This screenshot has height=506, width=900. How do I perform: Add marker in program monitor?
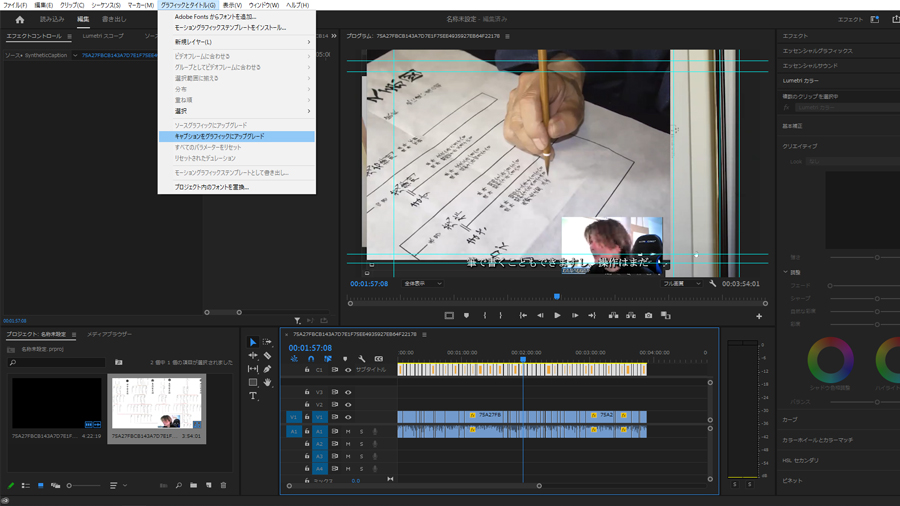point(466,316)
